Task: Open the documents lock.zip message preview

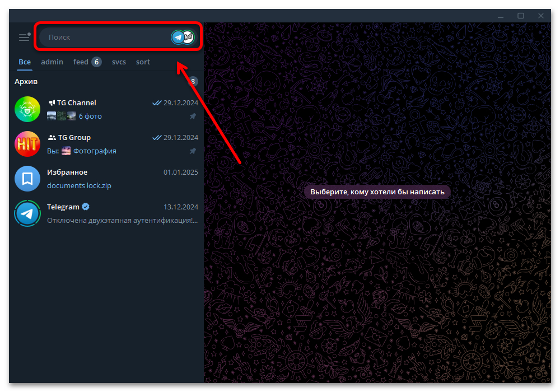Action: click(80, 186)
